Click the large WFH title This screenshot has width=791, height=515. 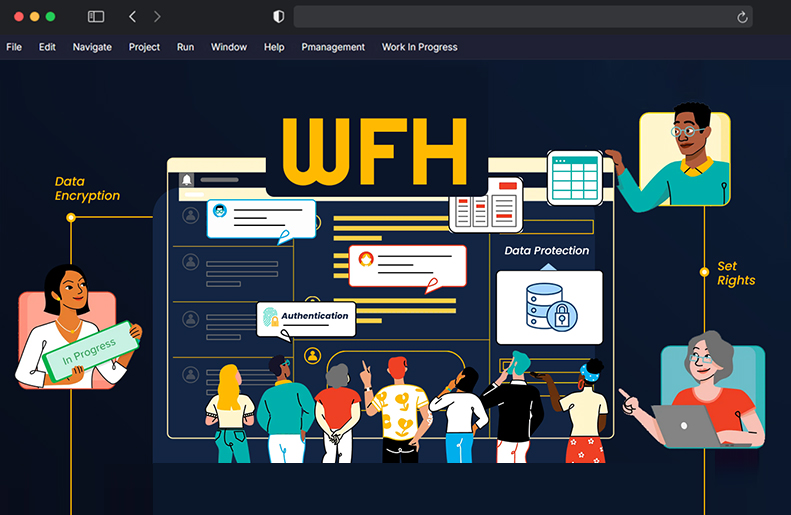tap(374, 151)
